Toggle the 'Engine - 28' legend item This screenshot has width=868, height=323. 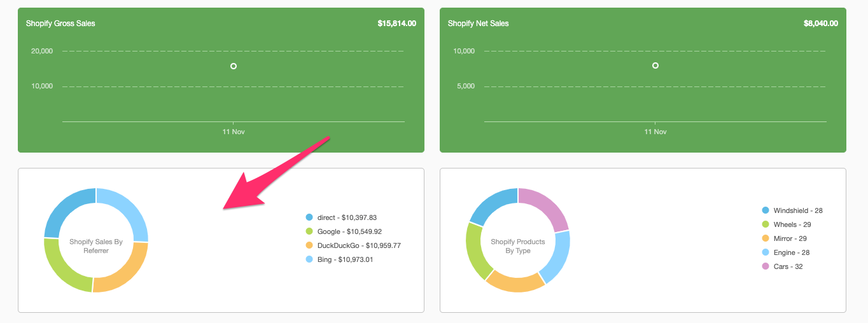click(x=791, y=252)
